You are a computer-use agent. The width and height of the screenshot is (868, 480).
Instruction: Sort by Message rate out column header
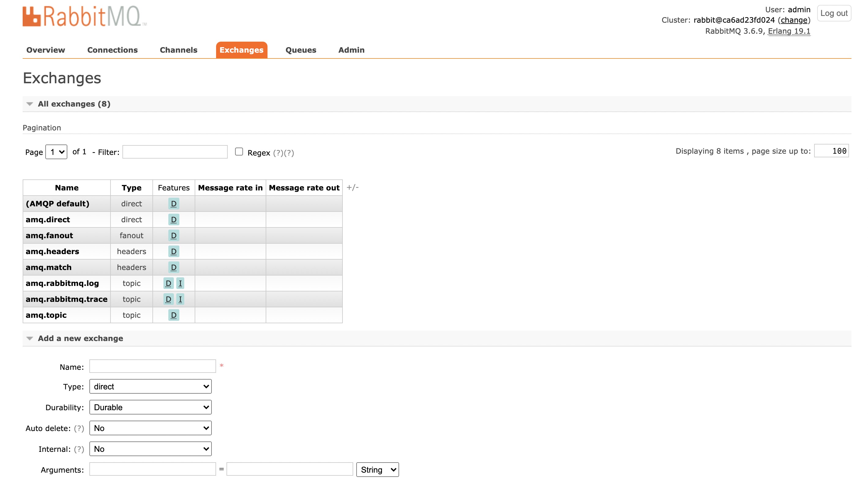[304, 188]
